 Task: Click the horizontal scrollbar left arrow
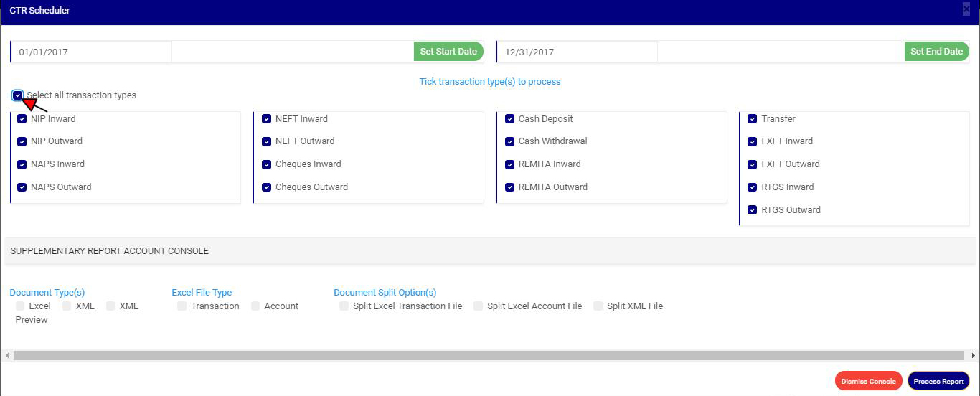(x=7, y=355)
